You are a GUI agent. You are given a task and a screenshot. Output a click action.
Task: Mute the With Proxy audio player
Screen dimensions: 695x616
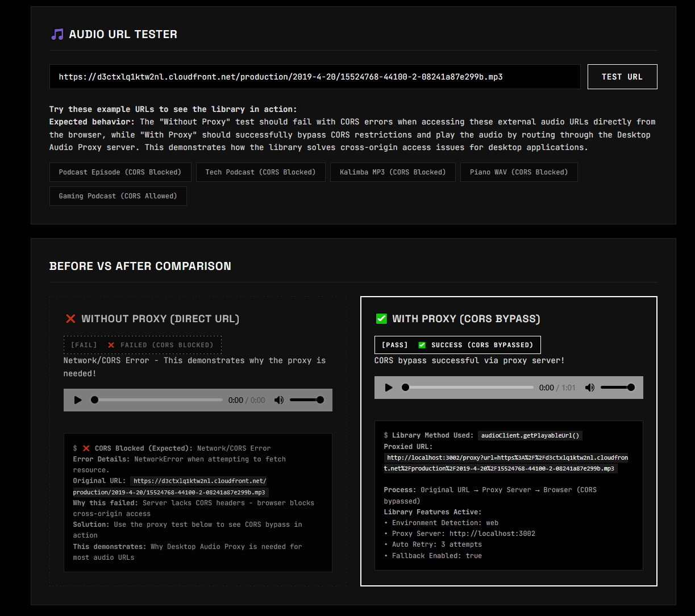click(x=590, y=387)
